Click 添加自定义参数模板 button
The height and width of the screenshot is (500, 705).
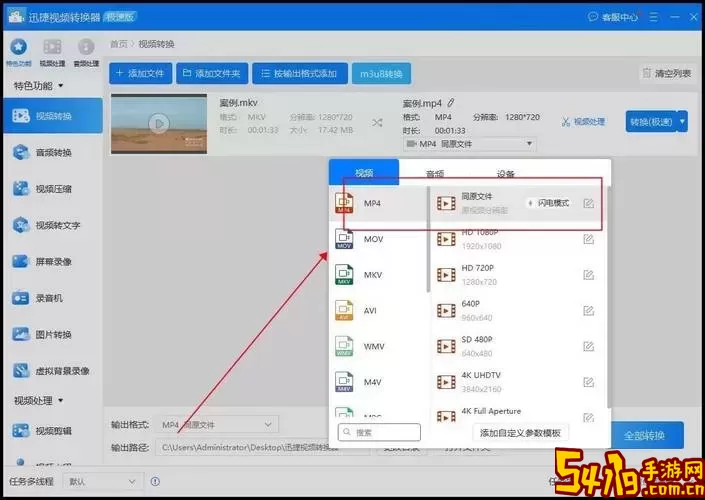(x=520, y=433)
